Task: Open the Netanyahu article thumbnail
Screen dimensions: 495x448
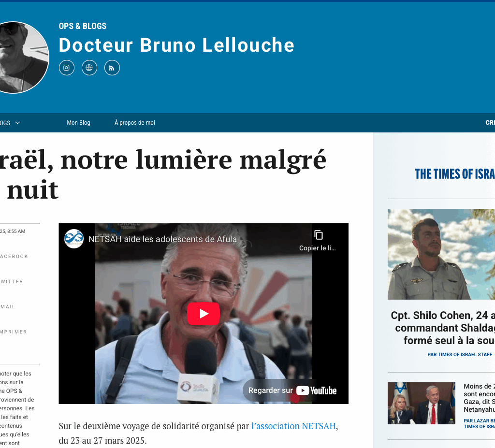Action: 422,403
